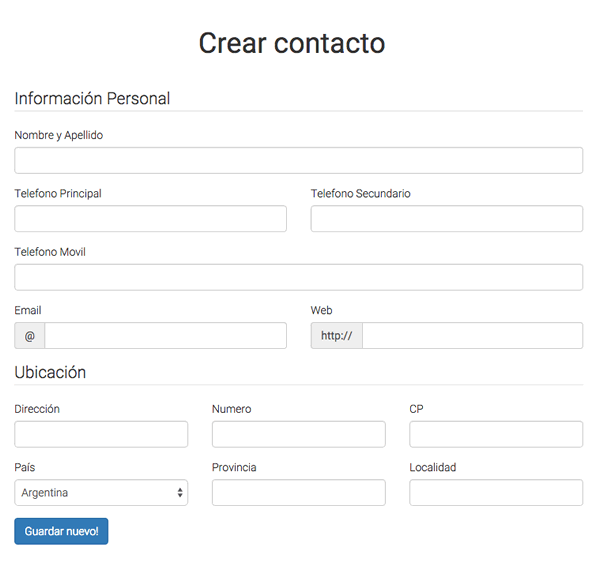
Task: Click the País select arrow indicator
Action: click(x=180, y=493)
